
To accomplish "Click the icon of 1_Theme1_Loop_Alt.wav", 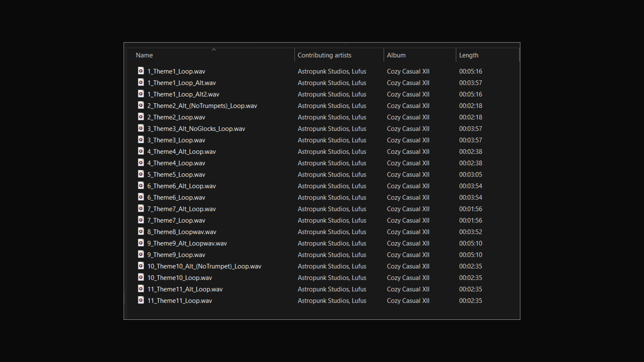I will click(141, 82).
